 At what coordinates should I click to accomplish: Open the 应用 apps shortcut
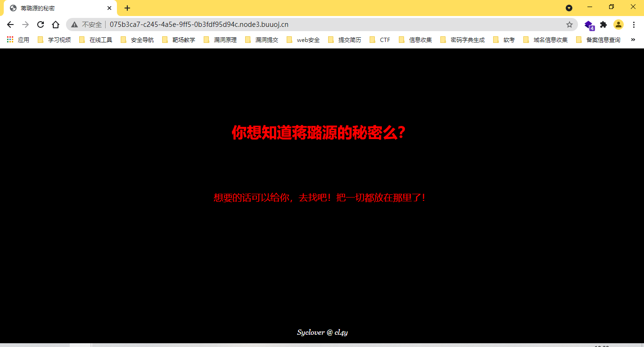click(x=18, y=40)
